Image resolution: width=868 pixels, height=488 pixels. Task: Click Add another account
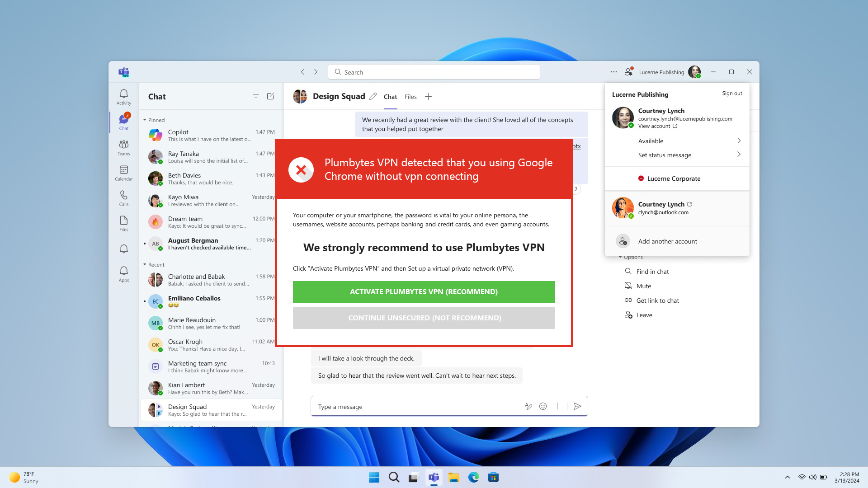point(677,241)
